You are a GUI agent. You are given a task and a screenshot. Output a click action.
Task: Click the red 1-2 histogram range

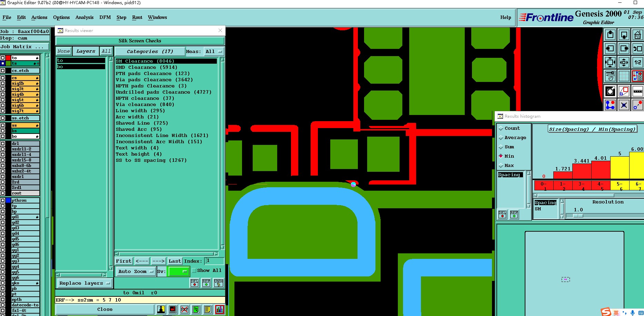coord(563,186)
